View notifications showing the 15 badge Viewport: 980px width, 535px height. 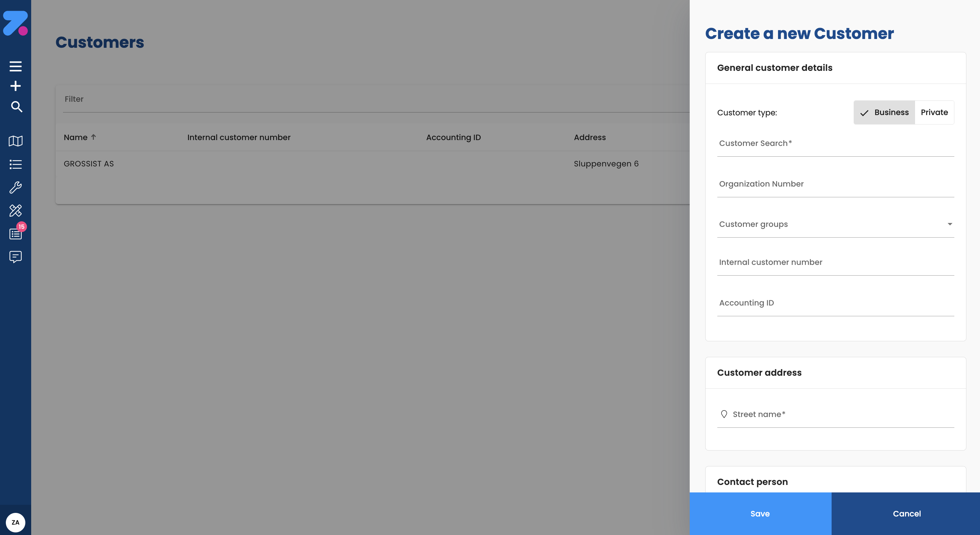(16, 234)
